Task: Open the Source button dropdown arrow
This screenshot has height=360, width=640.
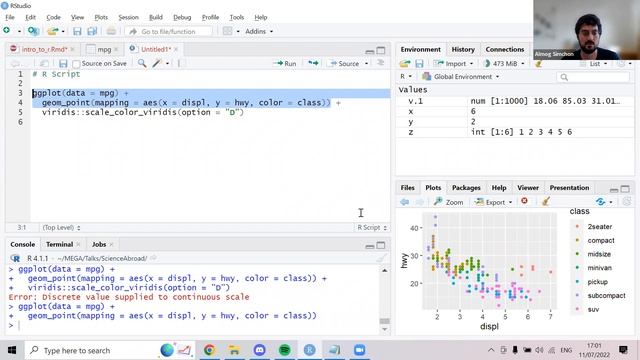Action: point(367,64)
